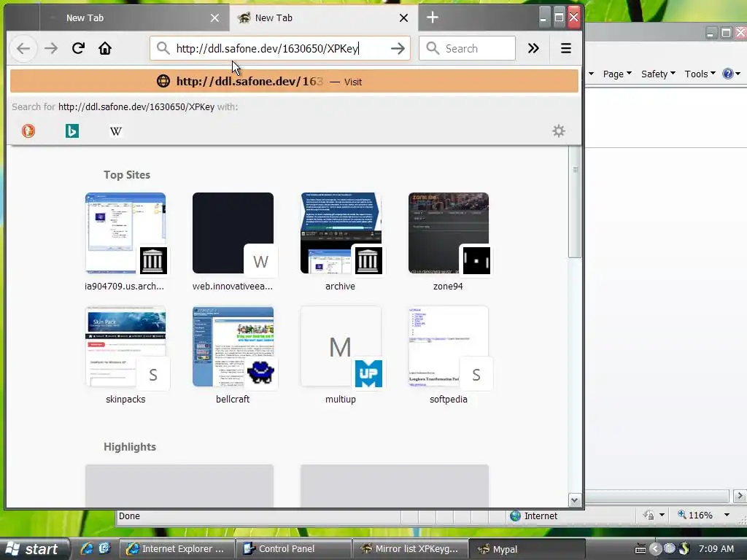Open the ia904709.us.arch... top site tile
This screenshot has width=747, height=560.
tap(125, 233)
